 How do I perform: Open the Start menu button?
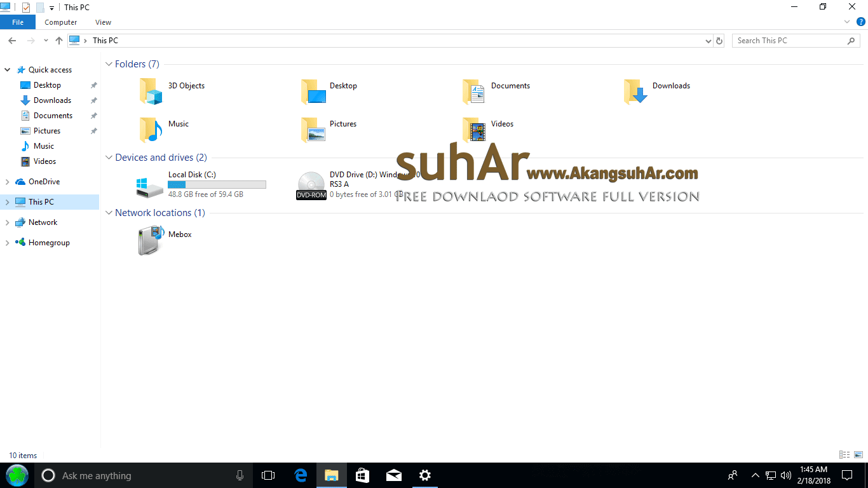17,475
